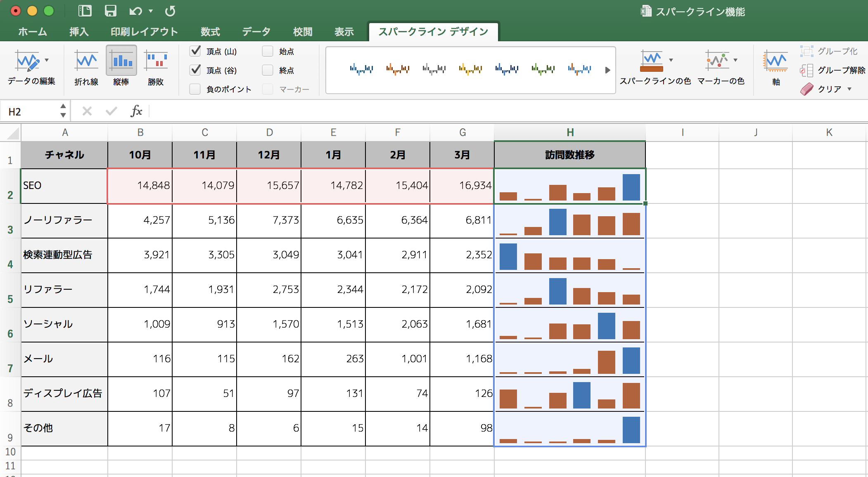Switch to the 挿入 tab
The width and height of the screenshot is (868, 477).
coord(79,32)
